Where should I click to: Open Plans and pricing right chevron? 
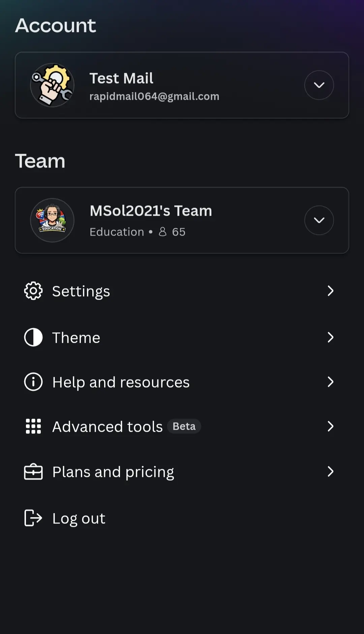coord(331,472)
